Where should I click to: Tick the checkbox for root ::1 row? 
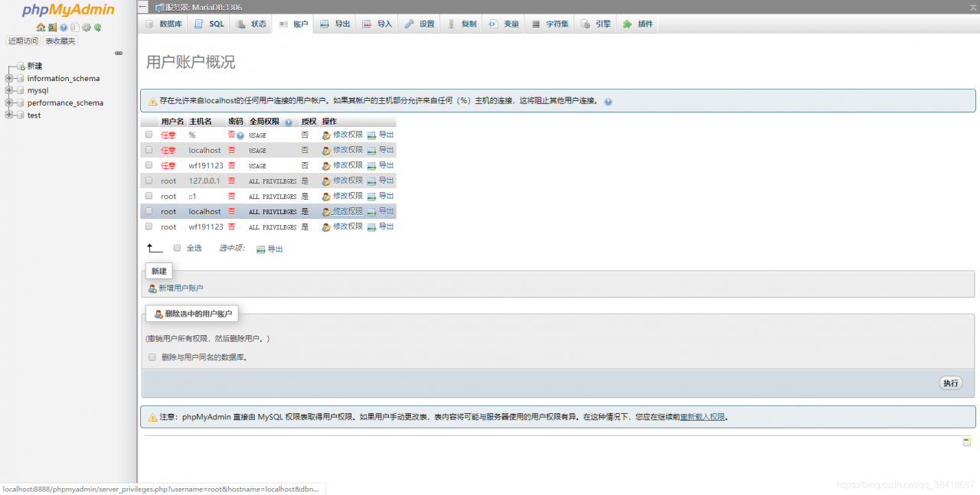click(x=149, y=196)
